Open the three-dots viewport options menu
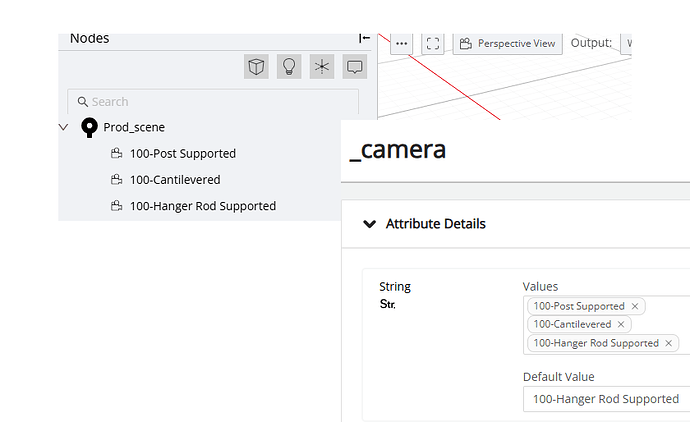Screen dimensions: 690x422 click(x=401, y=43)
